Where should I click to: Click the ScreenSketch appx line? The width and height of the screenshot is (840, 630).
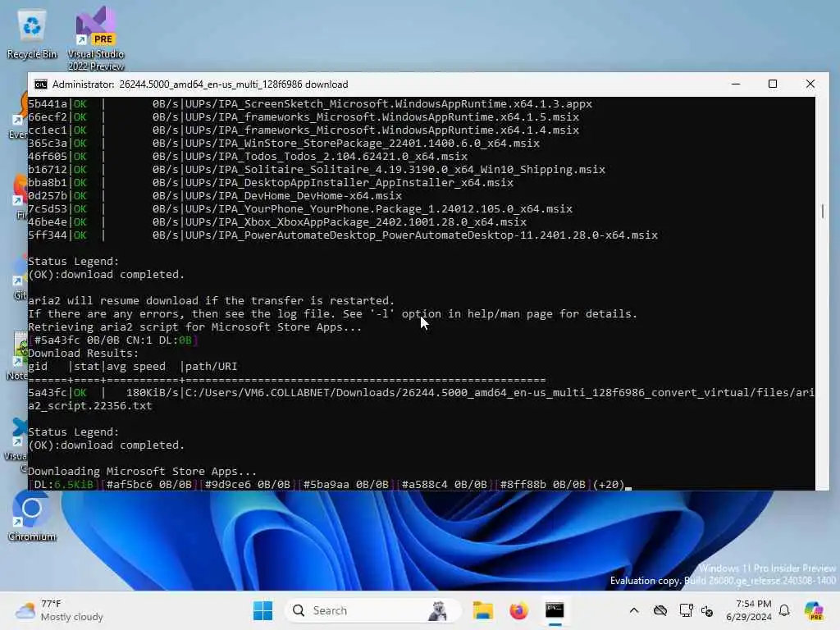[310, 104]
